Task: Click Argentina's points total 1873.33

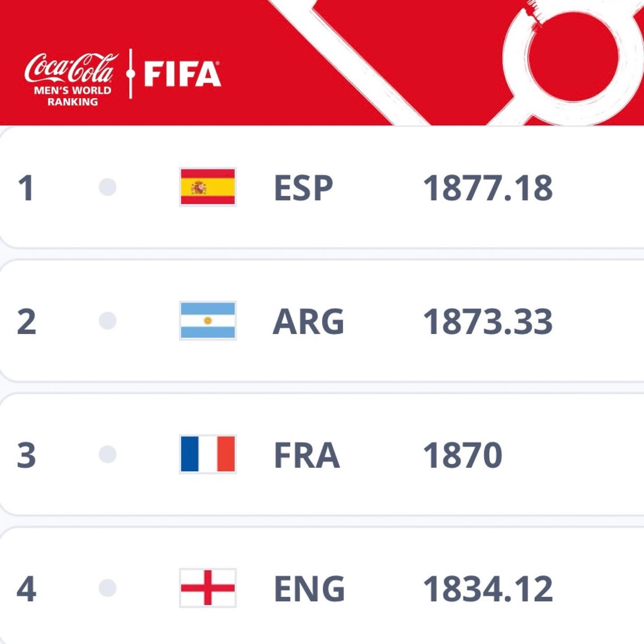Action: coord(487,322)
